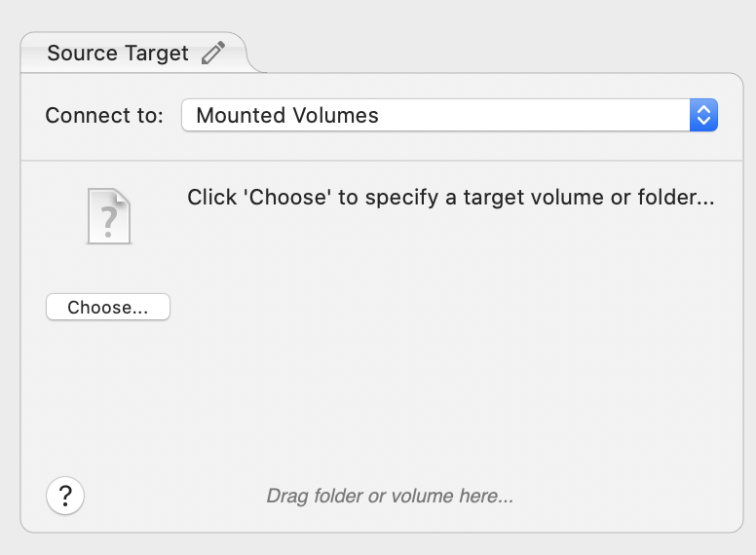Click the blue up-down arrows on Connect to
Screen dimensions: 756x555
pyautogui.click(x=703, y=115)
